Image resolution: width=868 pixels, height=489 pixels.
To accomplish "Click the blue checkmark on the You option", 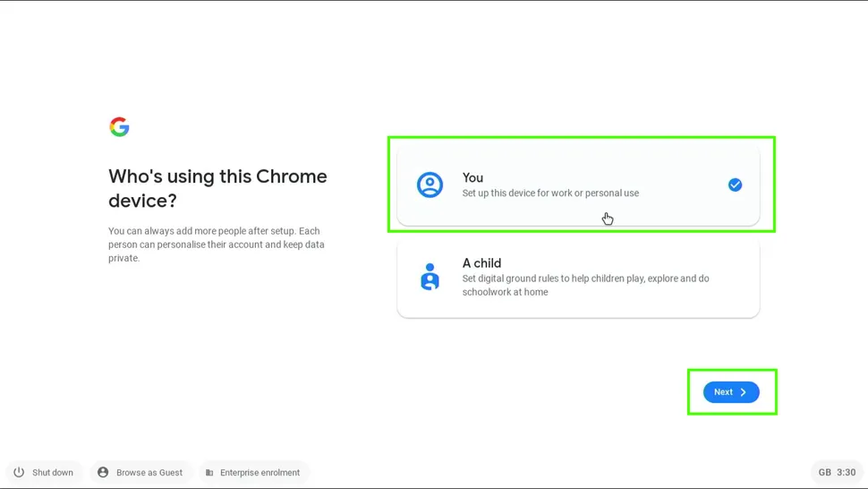I will point(735,184).
